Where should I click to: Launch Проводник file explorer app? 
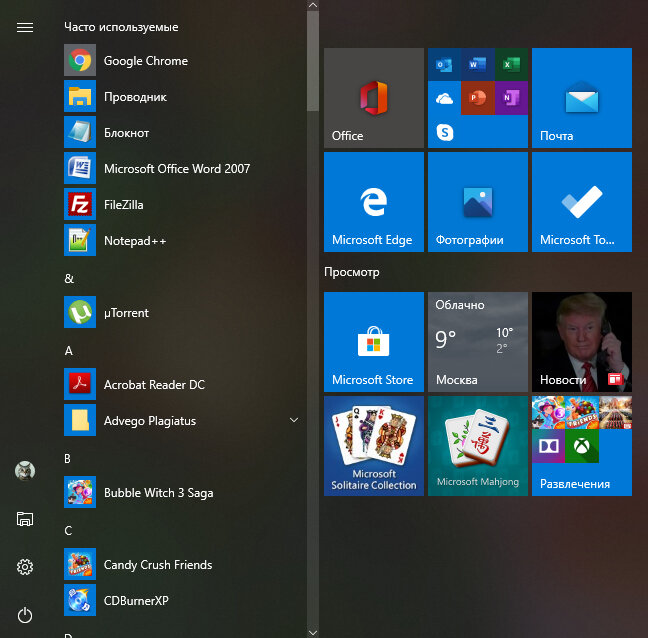click(182, 96)
